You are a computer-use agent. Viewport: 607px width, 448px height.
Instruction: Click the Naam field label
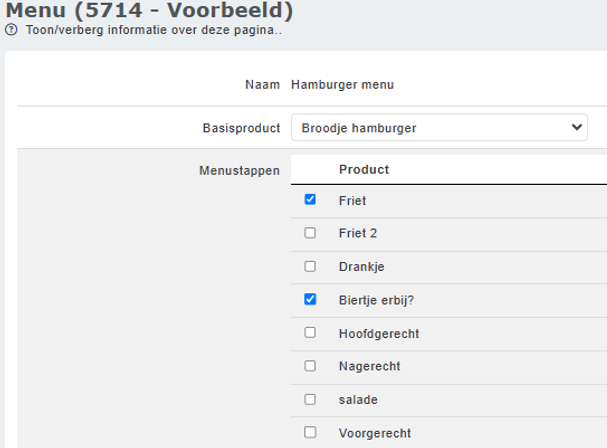tap(262, 84)
